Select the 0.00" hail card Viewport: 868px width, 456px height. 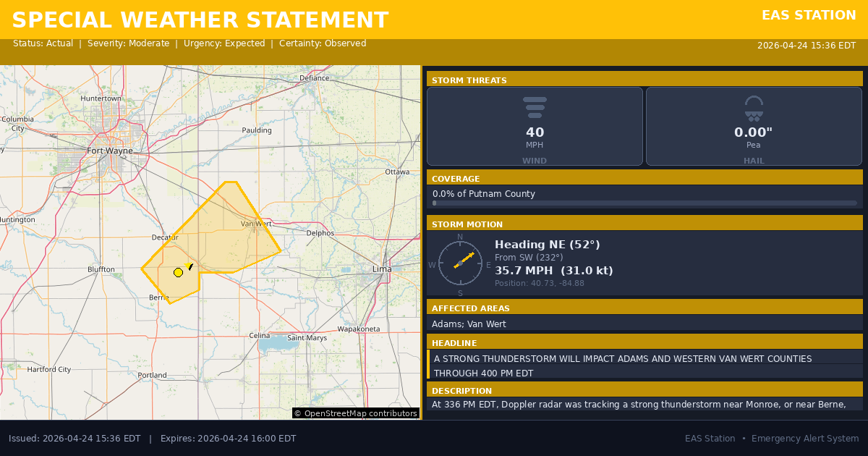click(x=754, y=127)
